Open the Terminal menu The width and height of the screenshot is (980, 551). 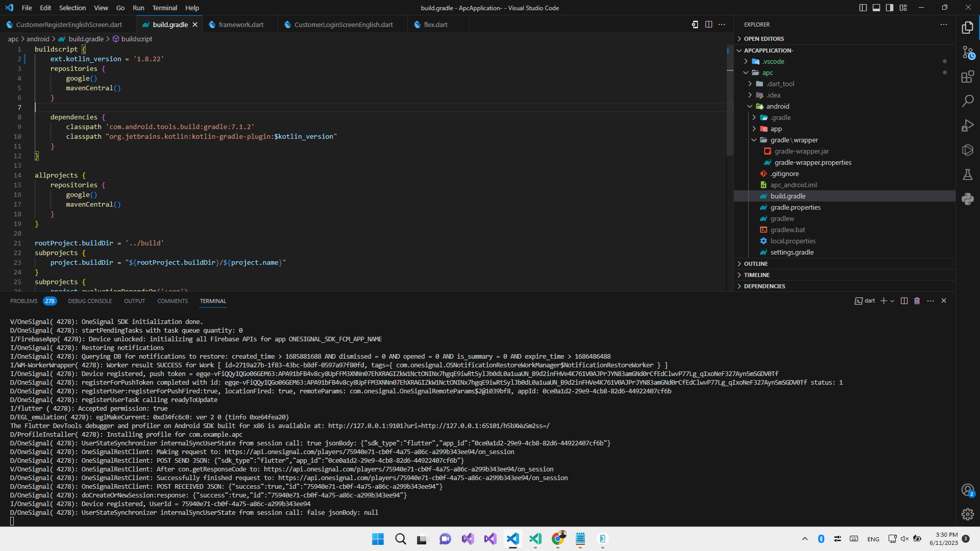point(164,8)
